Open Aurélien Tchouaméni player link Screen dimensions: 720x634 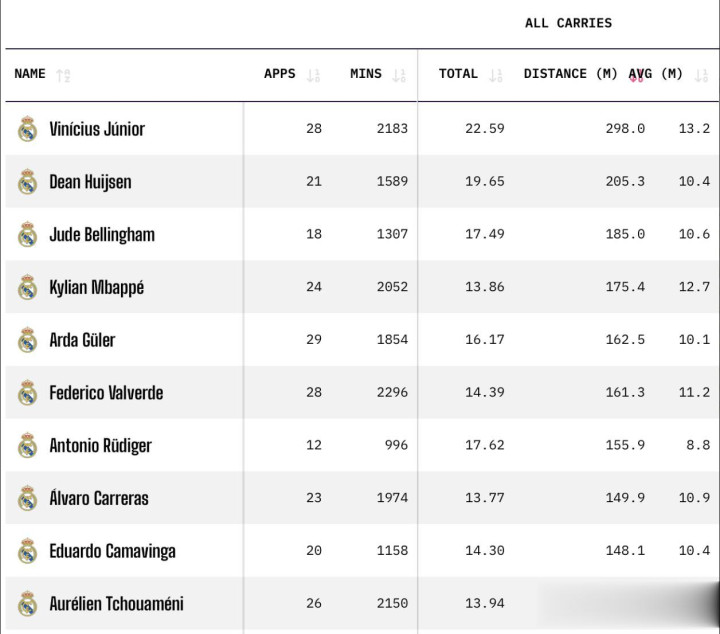(116, 604)
